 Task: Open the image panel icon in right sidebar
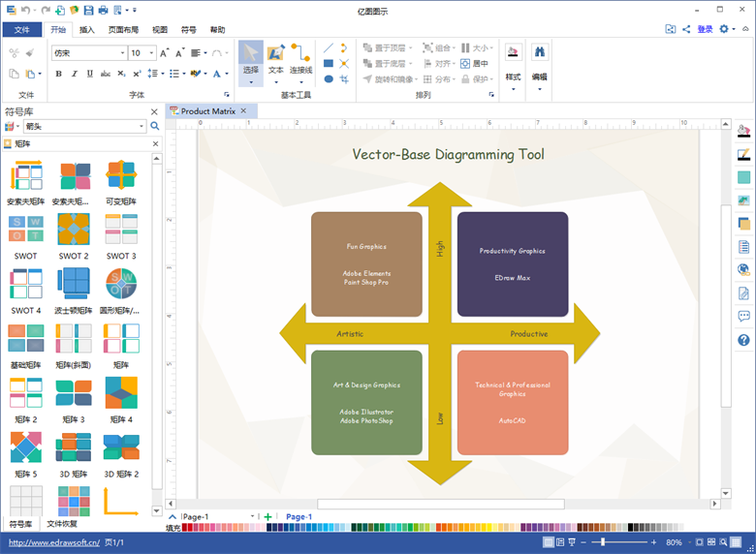tap(744, 200)
